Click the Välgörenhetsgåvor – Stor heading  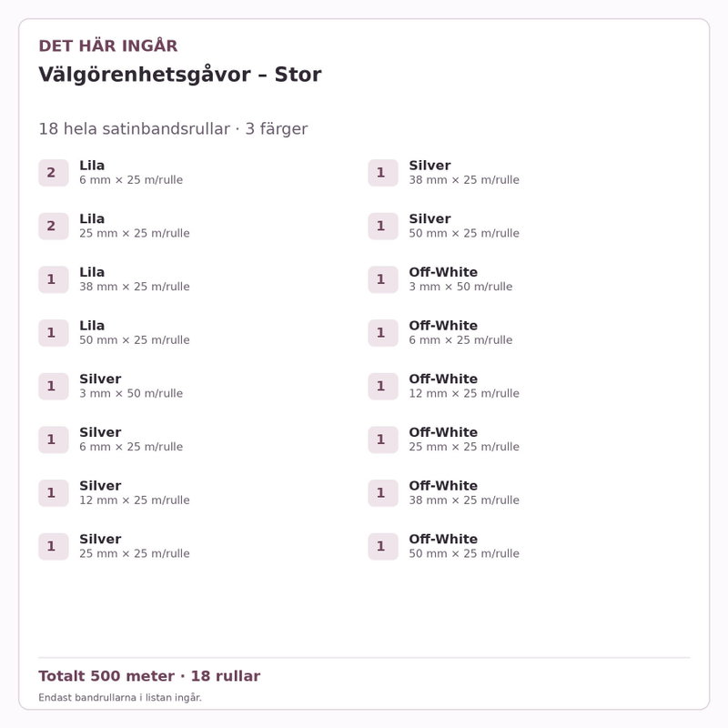[180, 75]
